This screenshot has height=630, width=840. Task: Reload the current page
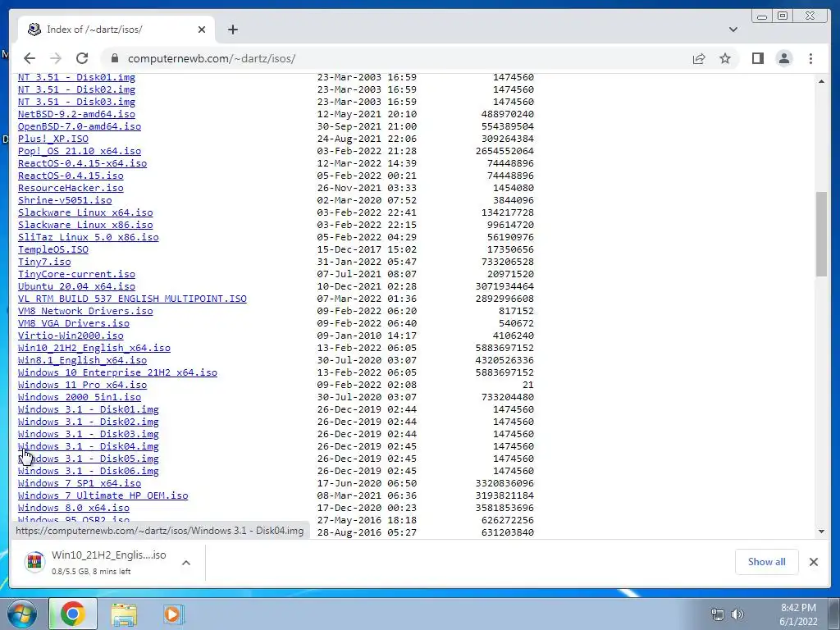82,58
